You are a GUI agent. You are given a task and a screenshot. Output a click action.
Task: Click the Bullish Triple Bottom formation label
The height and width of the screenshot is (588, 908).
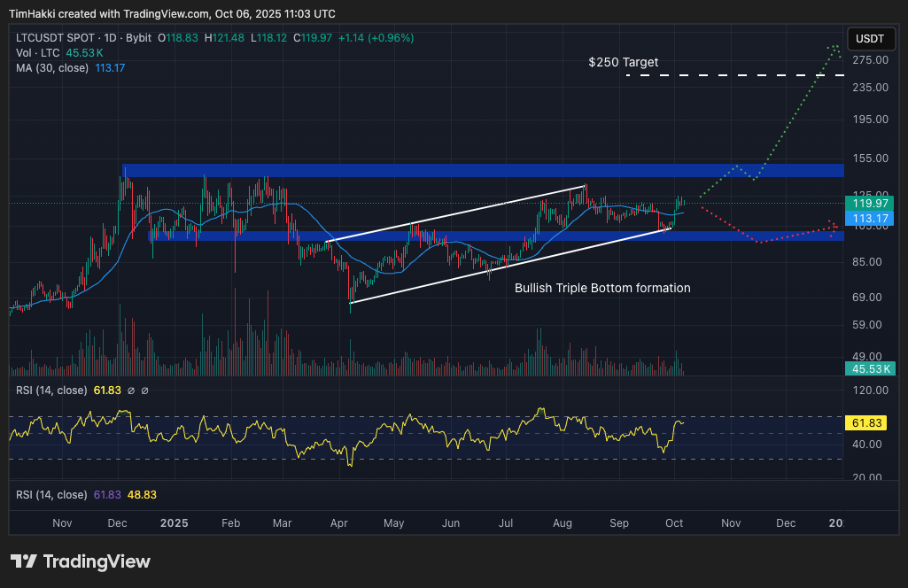tap(602, 288)
